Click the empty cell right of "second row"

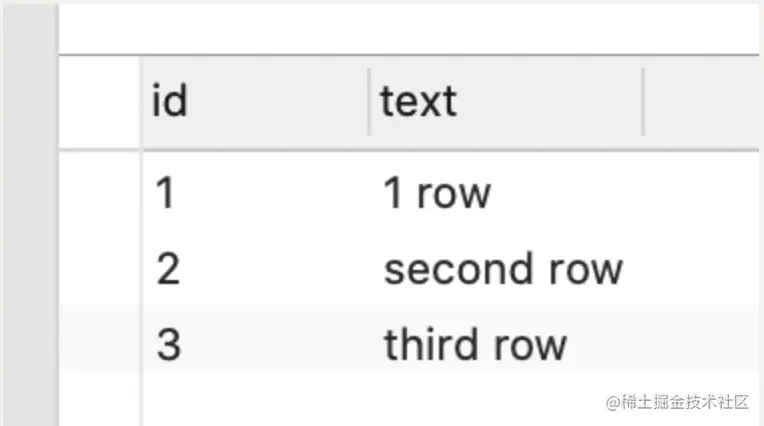(x=700, y=269)
